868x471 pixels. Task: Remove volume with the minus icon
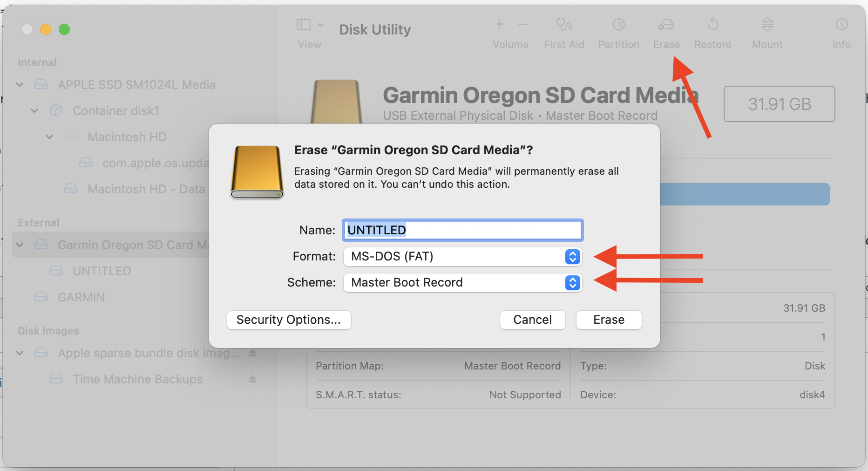522,24
